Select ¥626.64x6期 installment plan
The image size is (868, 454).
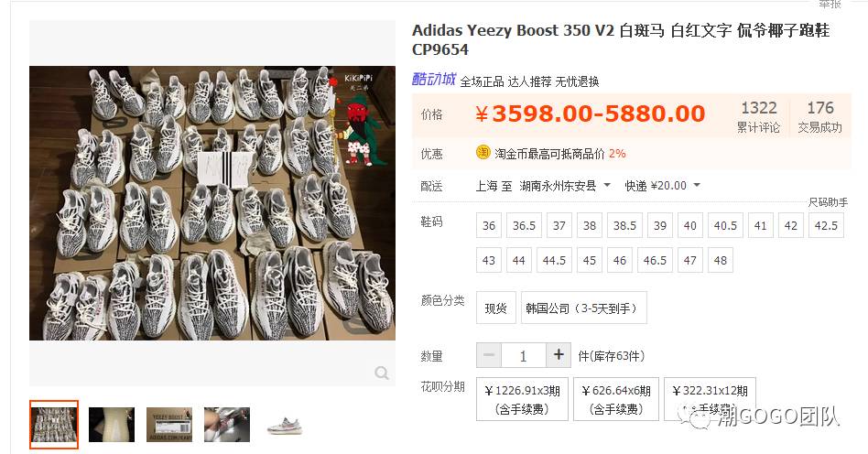(615, 399)
